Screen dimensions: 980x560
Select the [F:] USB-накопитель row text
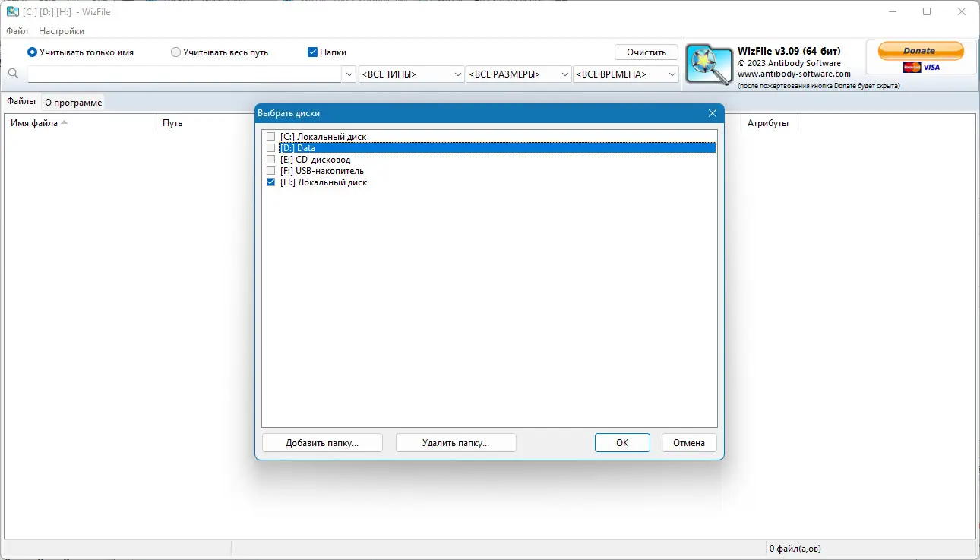[322, 171]
